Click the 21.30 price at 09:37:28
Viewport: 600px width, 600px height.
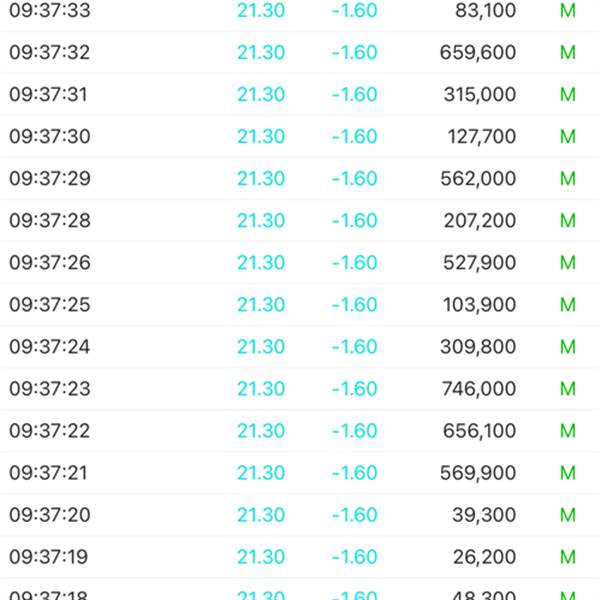(261, 221)
